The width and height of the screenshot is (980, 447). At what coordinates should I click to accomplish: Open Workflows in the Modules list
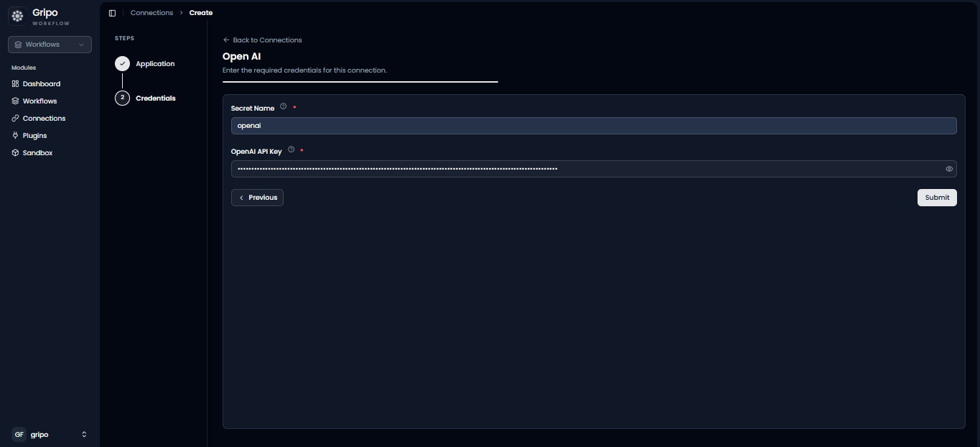[x=39, y=101]
